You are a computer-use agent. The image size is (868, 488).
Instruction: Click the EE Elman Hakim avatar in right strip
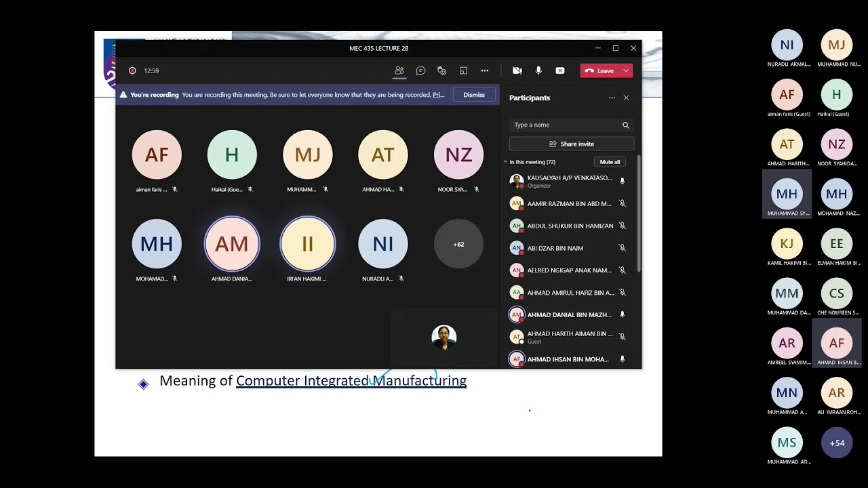(x=837, y=243)
